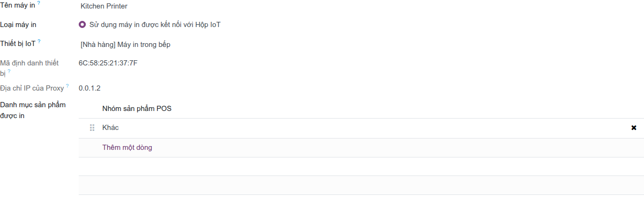Click the Thiết bị IoT field label
Screen dimensions: 644x203
pos(18,44)
